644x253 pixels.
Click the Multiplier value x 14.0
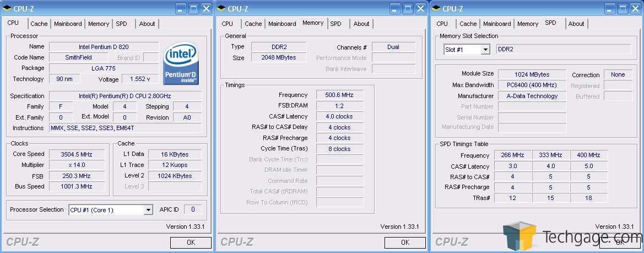pos(77,165)
